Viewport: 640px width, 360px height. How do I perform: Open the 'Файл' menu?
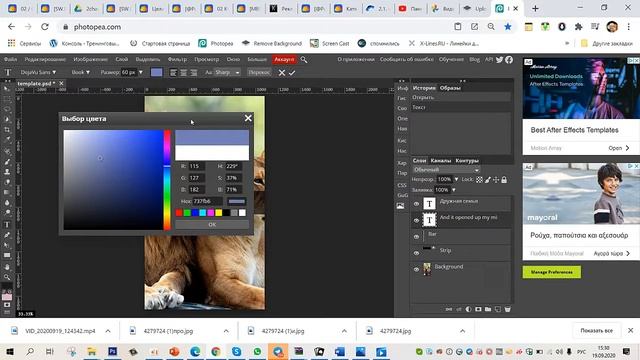(x=11, y=60)
